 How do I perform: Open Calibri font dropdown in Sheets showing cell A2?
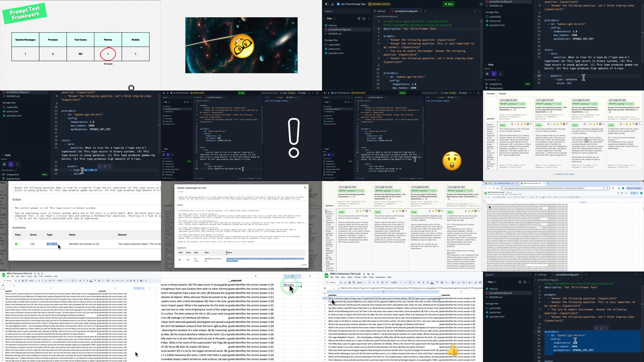[x=396, y=283]
